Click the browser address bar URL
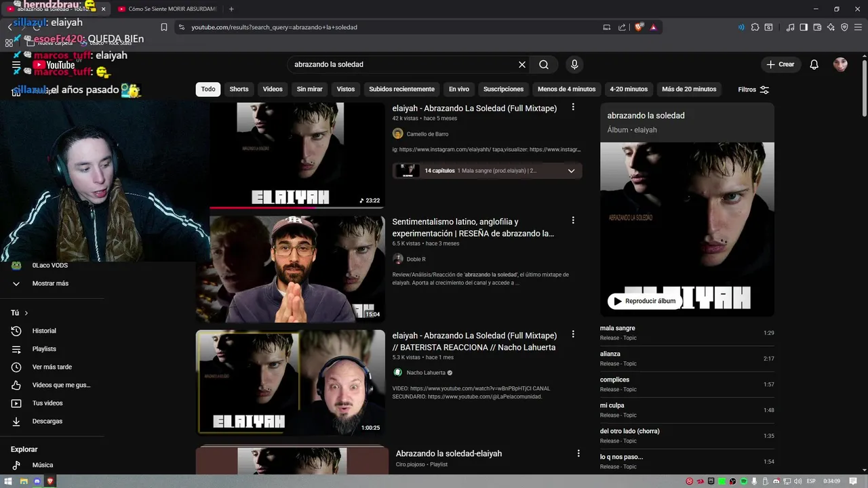868x488 pixels. click(274, 27)
